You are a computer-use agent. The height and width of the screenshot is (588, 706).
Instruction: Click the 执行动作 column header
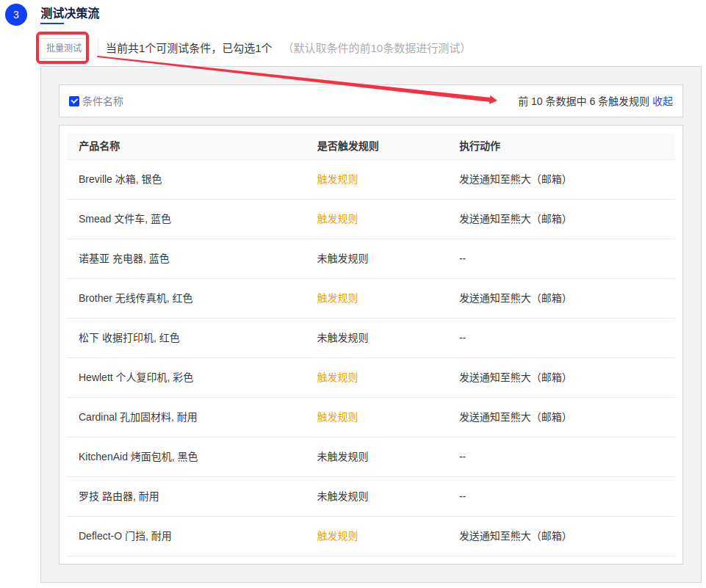point(480,146)
